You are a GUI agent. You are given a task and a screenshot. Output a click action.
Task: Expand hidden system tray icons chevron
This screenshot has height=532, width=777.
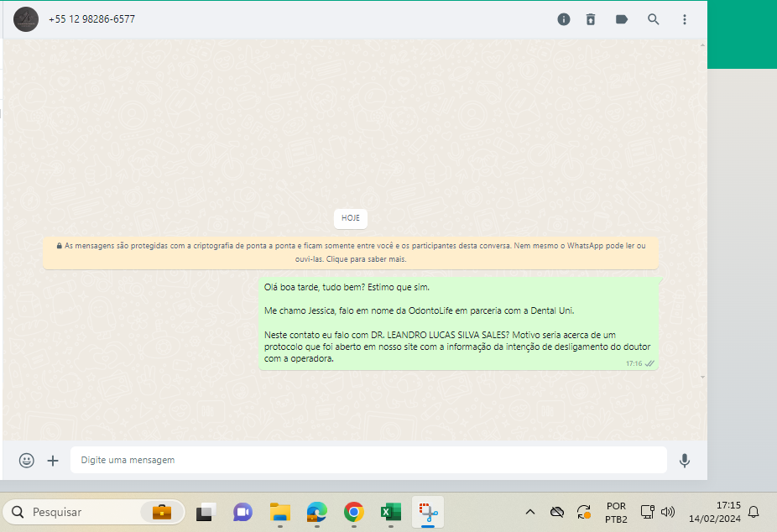(529, 512)
